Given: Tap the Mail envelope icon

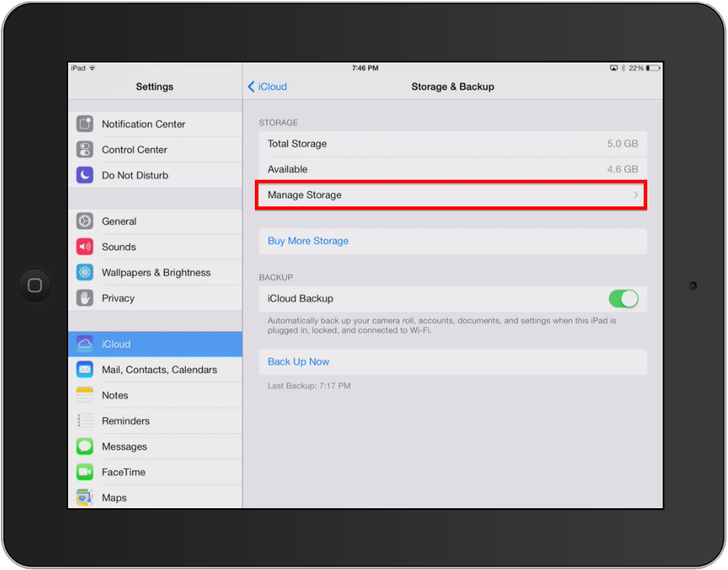Looking at the screenshot, I should pos(84,369).
